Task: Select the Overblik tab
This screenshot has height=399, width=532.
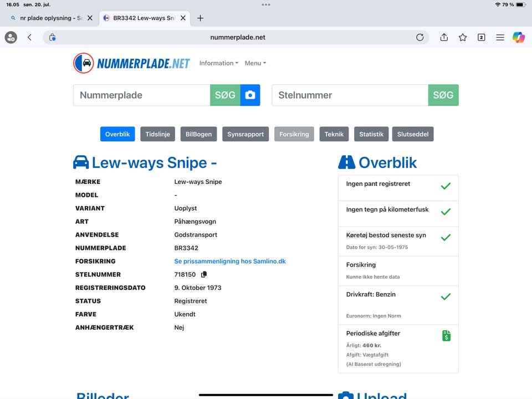Action: [x=117, y=134]
